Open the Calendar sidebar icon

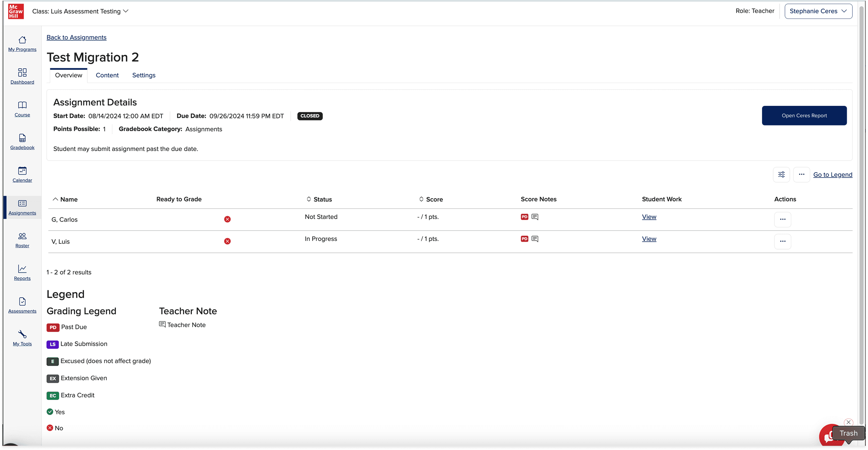click(x=22, y=171)
